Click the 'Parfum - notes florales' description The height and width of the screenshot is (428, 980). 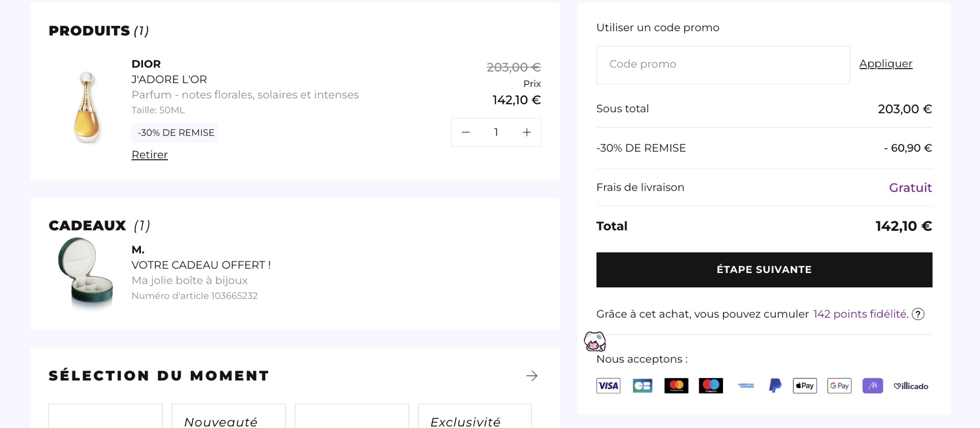click(x=245, y=95)
